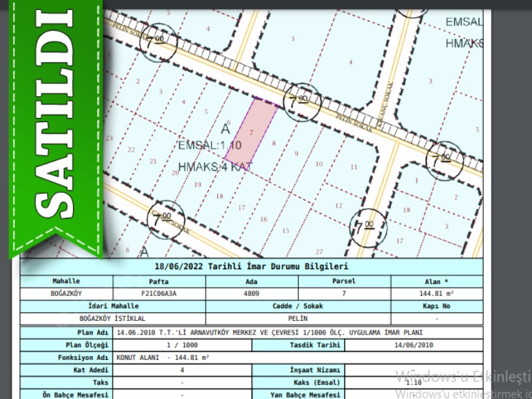The height and width of the screenshot is (399, 532).
Task: Select the Kaks (Emsal) value 1.10
Action: point(413,383)
